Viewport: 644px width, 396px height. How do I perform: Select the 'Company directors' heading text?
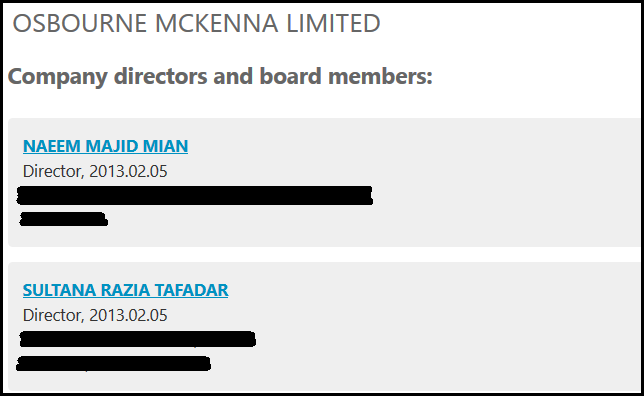108,77
